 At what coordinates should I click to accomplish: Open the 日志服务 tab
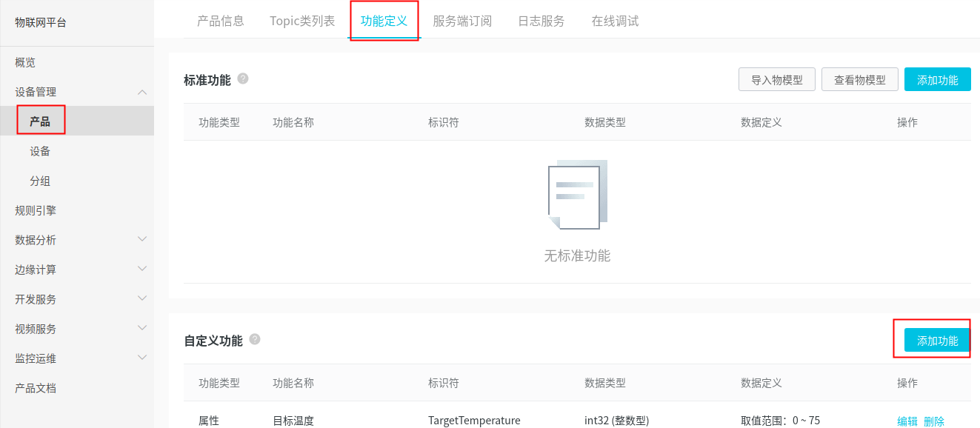pos(541,21)
